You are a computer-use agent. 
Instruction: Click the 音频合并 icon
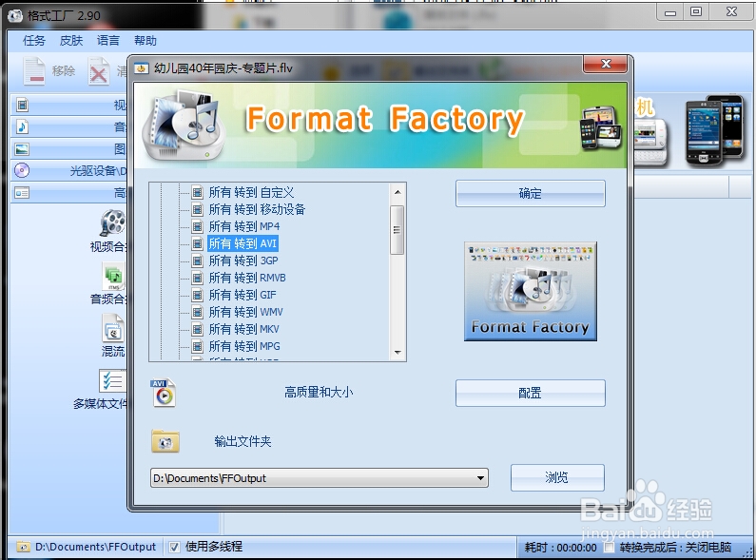coord(114,276)
